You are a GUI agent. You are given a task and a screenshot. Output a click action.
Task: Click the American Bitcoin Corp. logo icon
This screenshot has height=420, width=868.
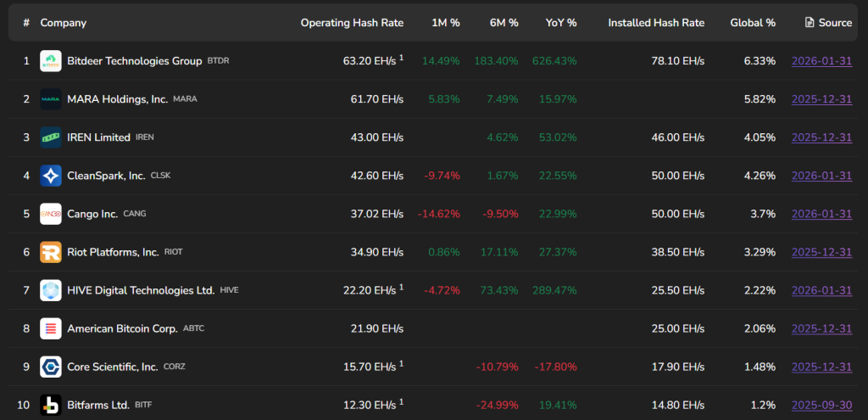point(51,328)
